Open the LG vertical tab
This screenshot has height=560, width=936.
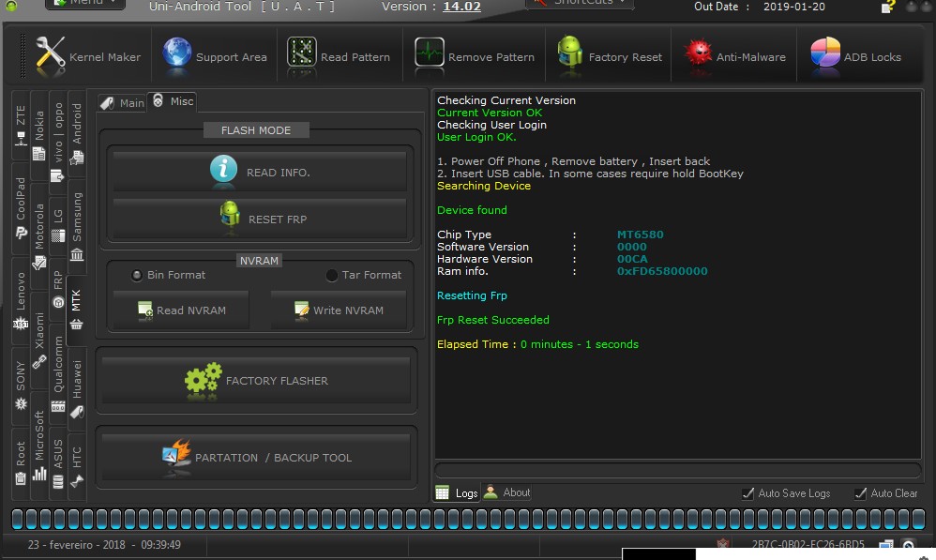click(58, 224)
